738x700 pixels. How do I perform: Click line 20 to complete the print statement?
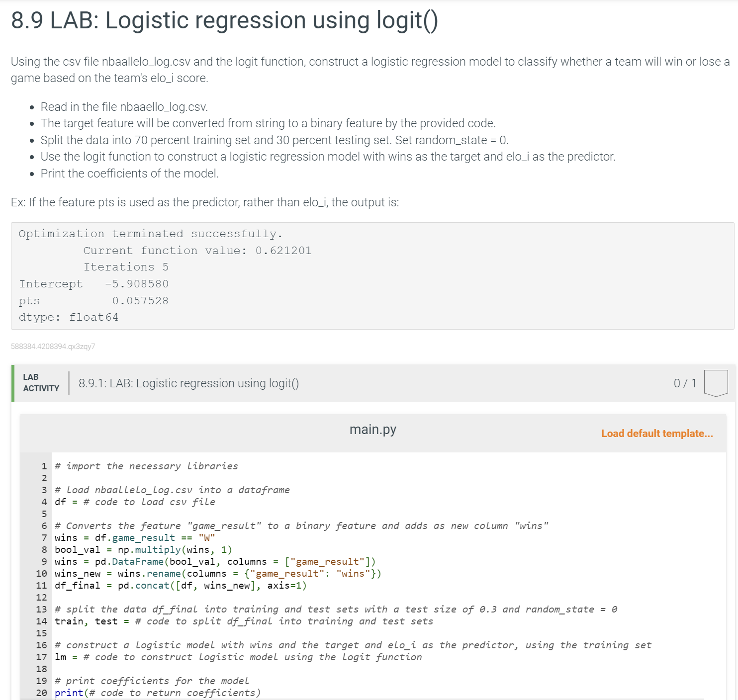coord(174,693)
